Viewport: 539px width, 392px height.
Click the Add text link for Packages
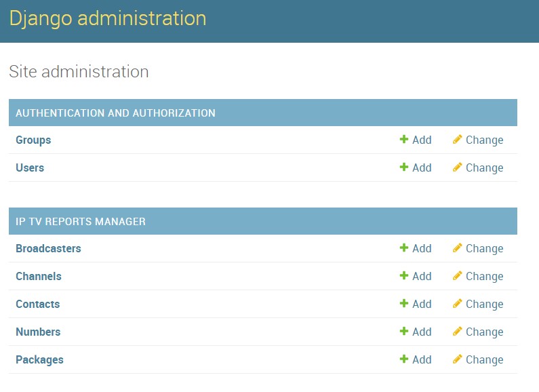(x=422, y=360)
